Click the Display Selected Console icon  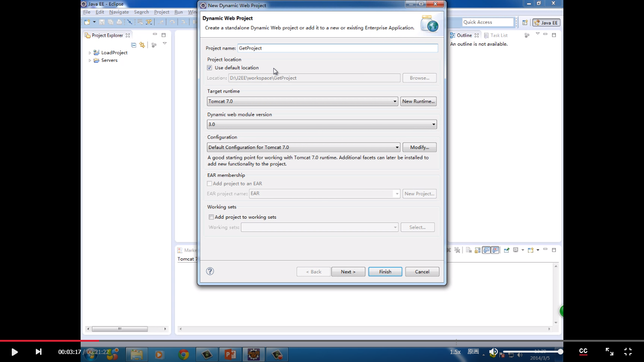(516, 250)
